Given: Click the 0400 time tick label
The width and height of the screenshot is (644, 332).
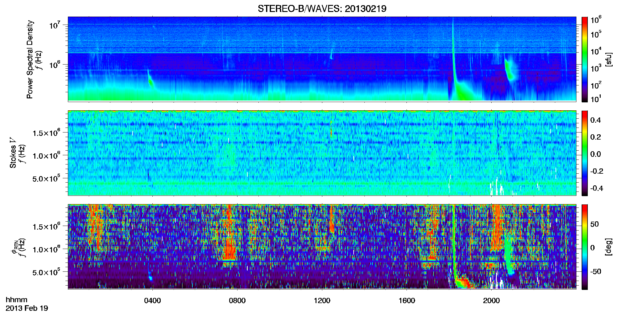Looking at the screenshot, I should pos(152,300).
